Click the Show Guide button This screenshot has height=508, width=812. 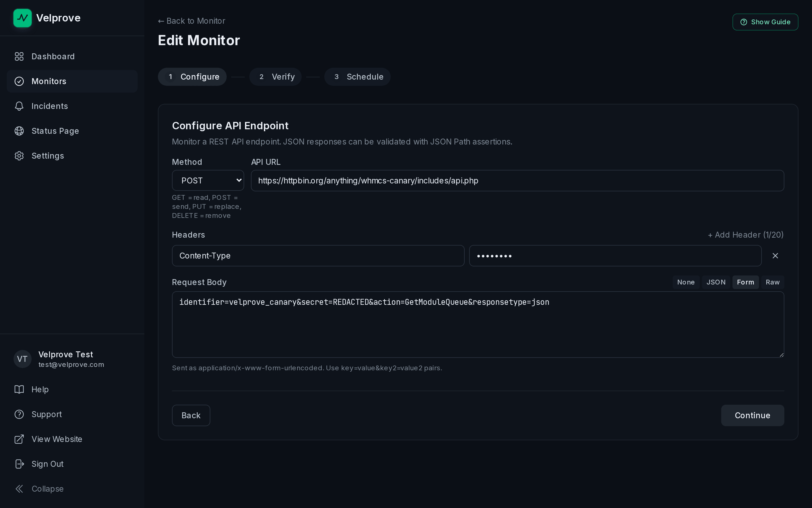coord(765,22)
